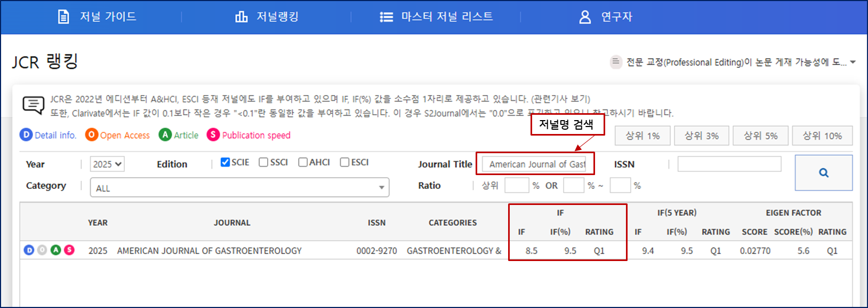The width and height of the screenshot is (868, 308).
Task: Click the blue D Detail info. legend icon
Action: [x=26, y=135]
